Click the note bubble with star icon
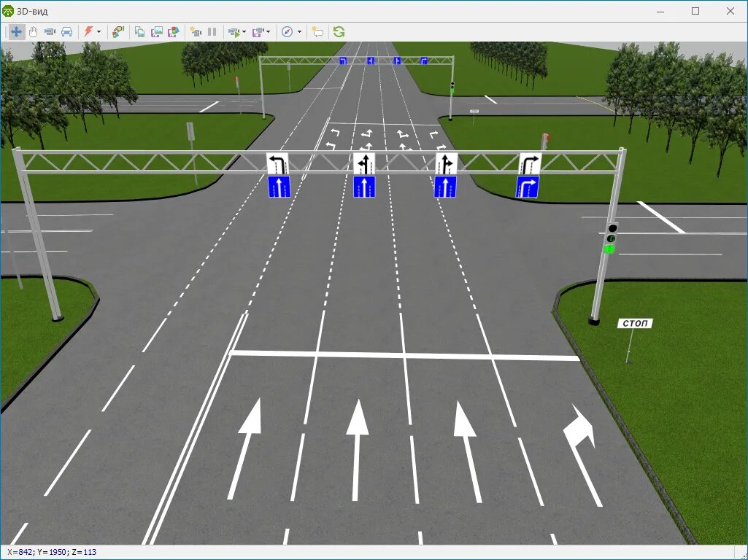The width and height of the screenshot is (748, 560). pyautogui.click(x=317, y=32)
